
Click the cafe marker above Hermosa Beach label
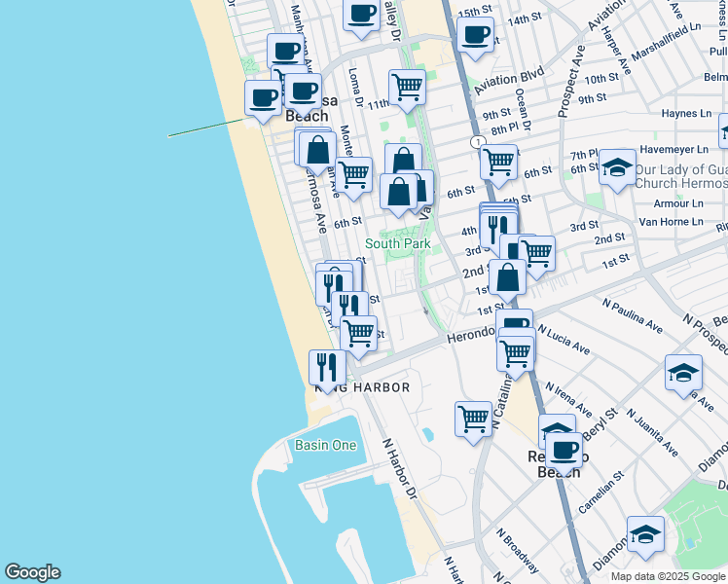tap(304, 94)
